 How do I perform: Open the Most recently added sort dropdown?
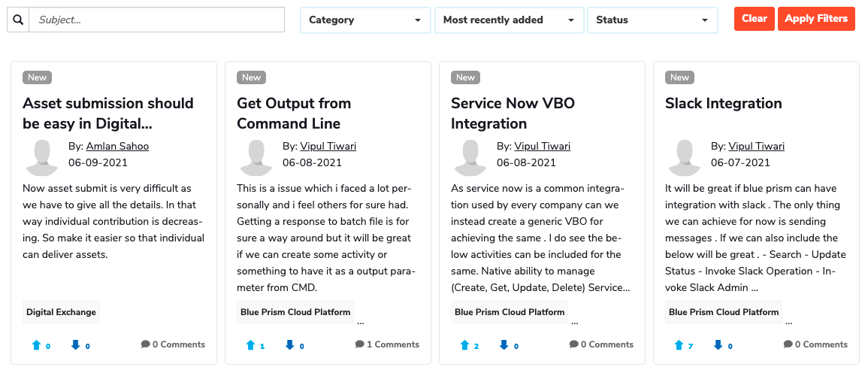tap(509, 20)
